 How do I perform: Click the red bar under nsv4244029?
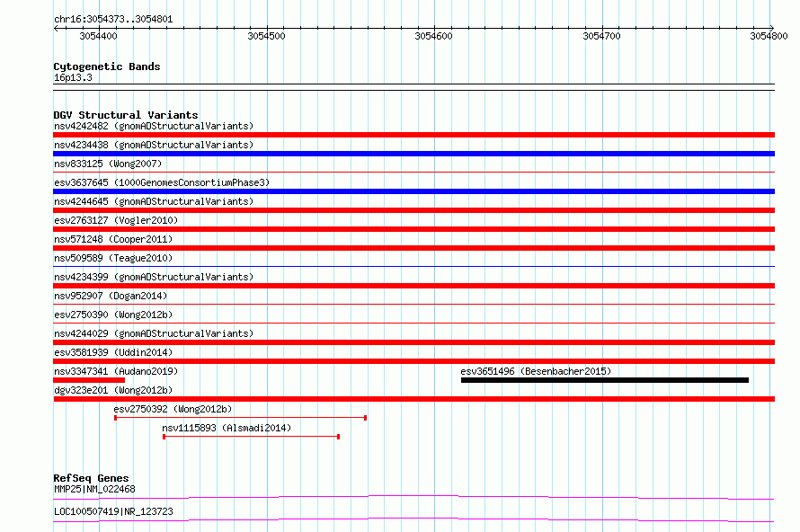click(413, 342)
